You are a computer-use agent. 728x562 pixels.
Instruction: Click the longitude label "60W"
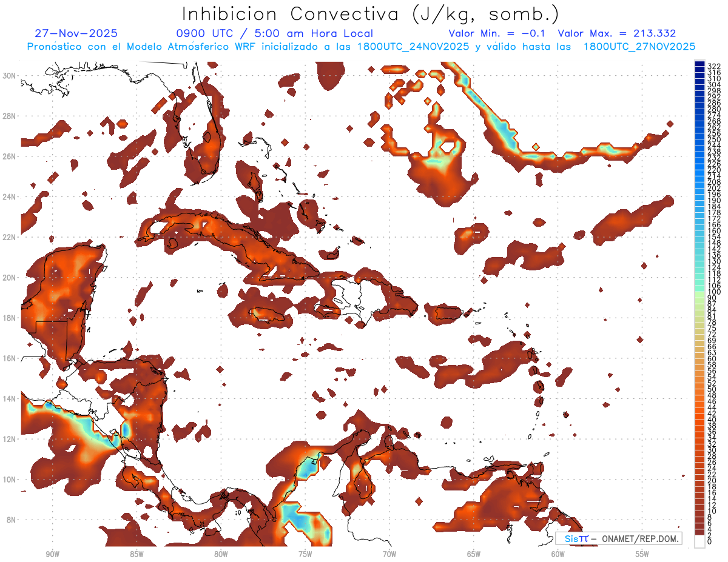click(558, 554)
